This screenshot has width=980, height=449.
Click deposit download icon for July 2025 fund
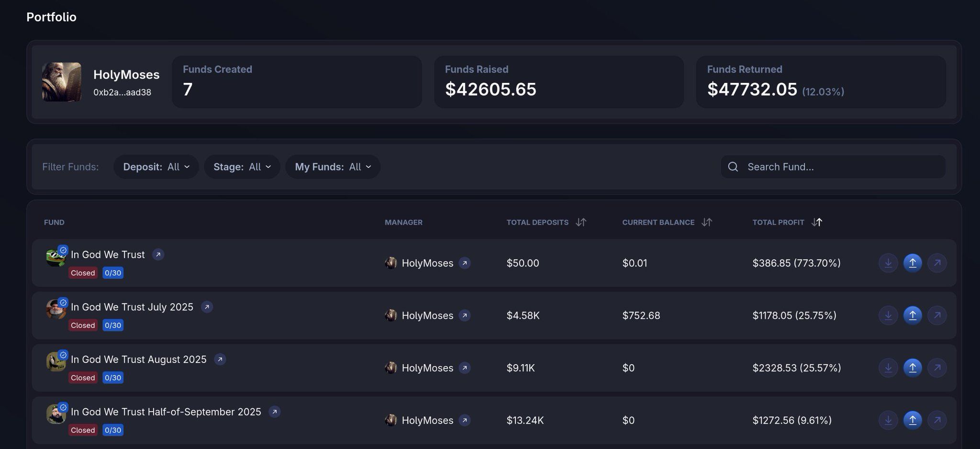pyautogui.click(x=888, y=315)
